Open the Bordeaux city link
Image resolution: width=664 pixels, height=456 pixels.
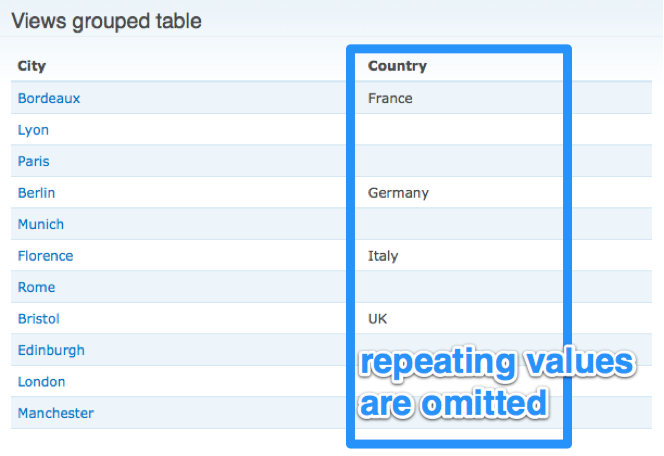(x=49, y=98)
